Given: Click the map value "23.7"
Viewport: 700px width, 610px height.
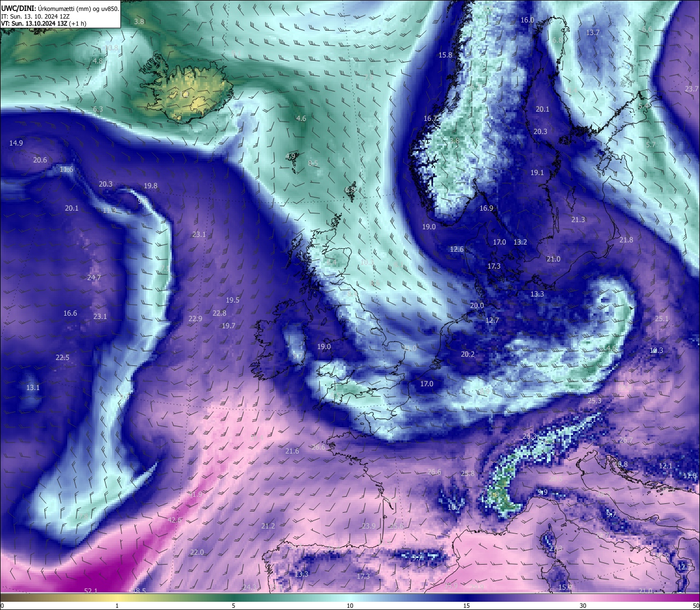Looking at the screenshot, I should click(x=691, y=89).
